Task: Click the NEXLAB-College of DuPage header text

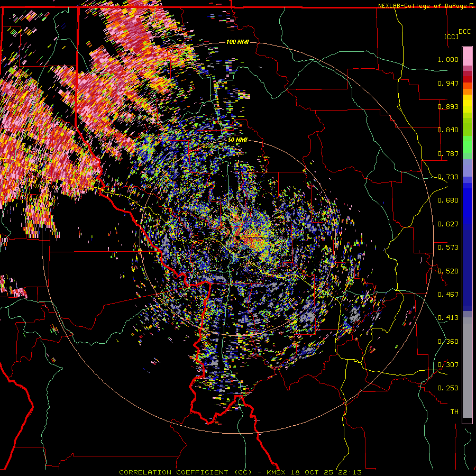Action: (422, 6)
